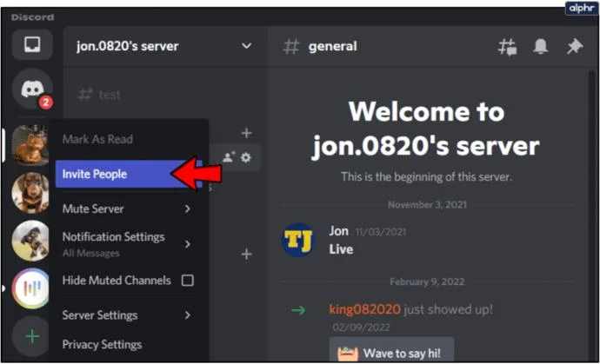Select the cat avatar server icon
Image resolution: width=600 pixels, height=364 pixels.
coord(30,145)
